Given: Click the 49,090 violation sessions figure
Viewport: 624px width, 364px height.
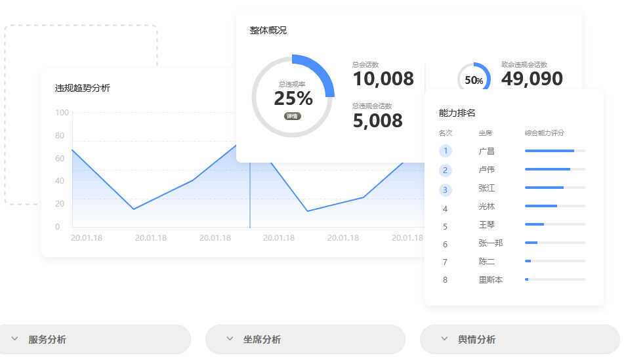Looking at the screenshot, I should point(532,79).
